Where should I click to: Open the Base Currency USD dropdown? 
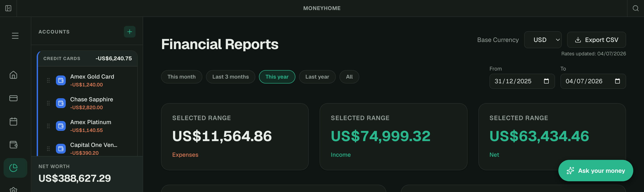543,40
